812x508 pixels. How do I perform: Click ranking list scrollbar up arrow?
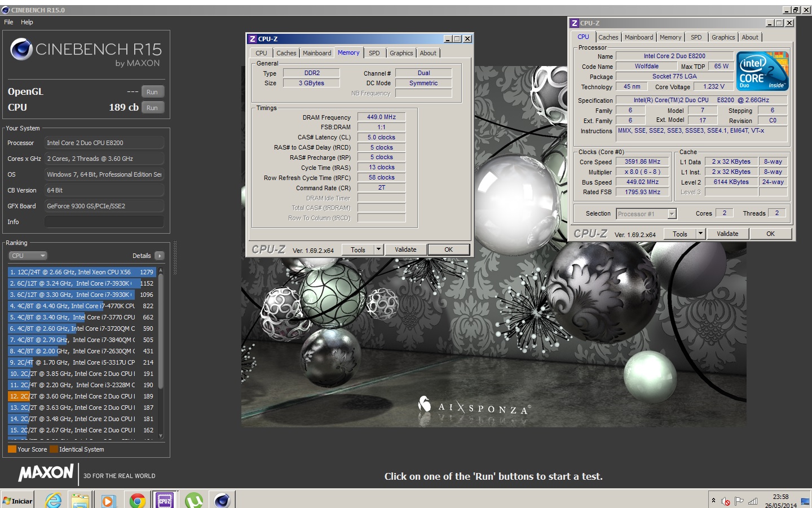tap(161, 271)
